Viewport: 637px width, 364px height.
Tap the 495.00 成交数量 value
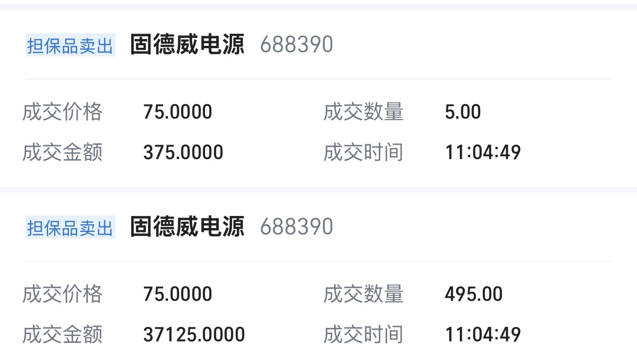473,294
